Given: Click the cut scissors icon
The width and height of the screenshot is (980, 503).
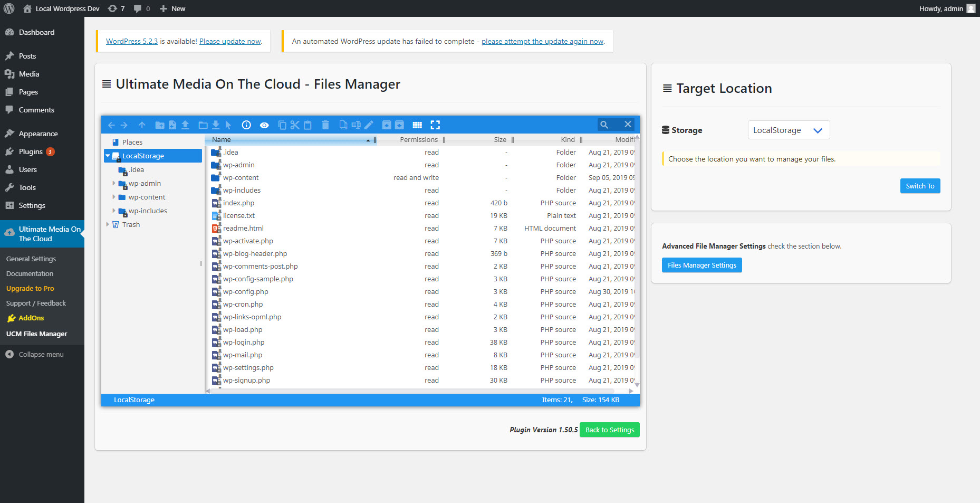Looking at the screenshot, I should click(x=295, y=125).
